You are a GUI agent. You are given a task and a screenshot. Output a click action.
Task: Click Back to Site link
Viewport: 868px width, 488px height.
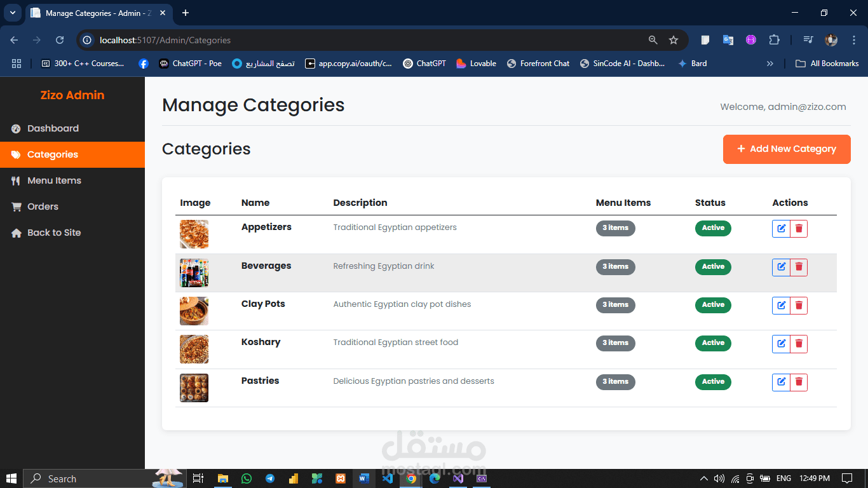pyautogui.click(x=72, y=233)
